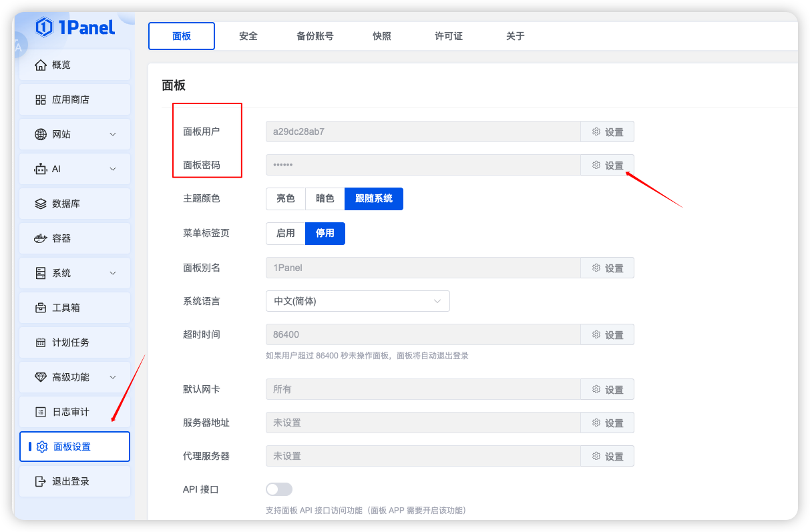Expand the 网站 sidebar submenu

pyautogui.click(x=113, y=134)
